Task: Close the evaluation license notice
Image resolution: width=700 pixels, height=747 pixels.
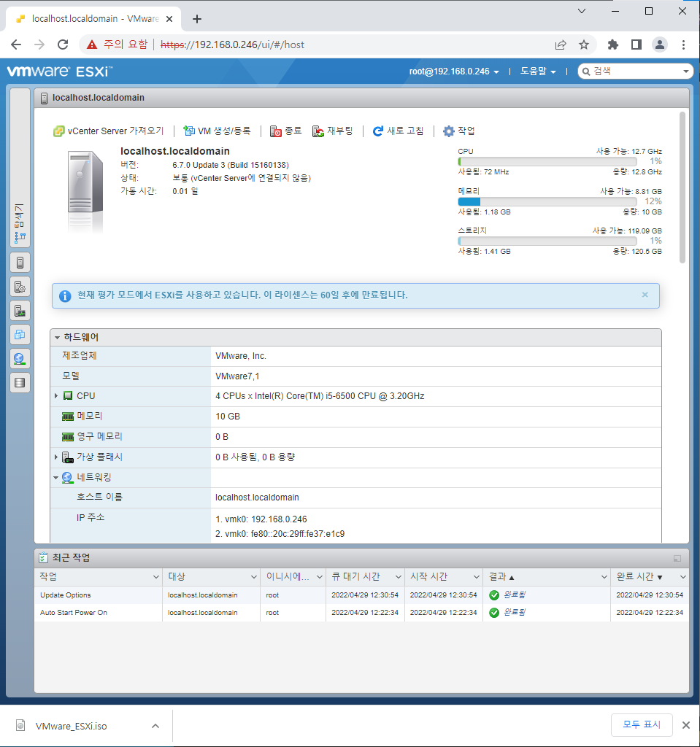Action: 645,295
